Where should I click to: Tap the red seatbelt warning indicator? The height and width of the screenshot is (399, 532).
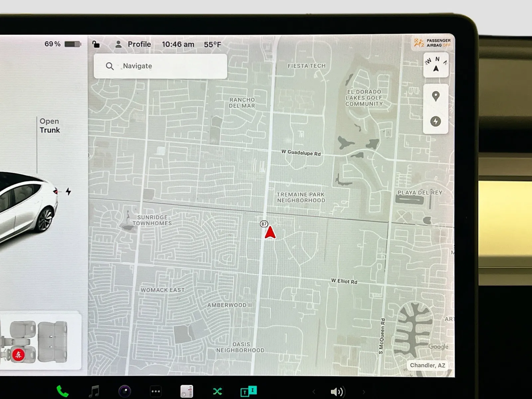coord(18,355)
